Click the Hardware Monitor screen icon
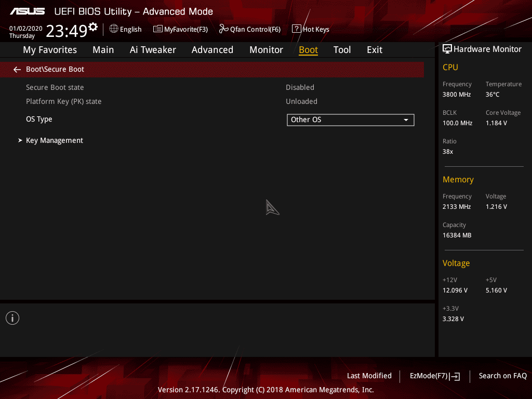 tap(447, 49)
